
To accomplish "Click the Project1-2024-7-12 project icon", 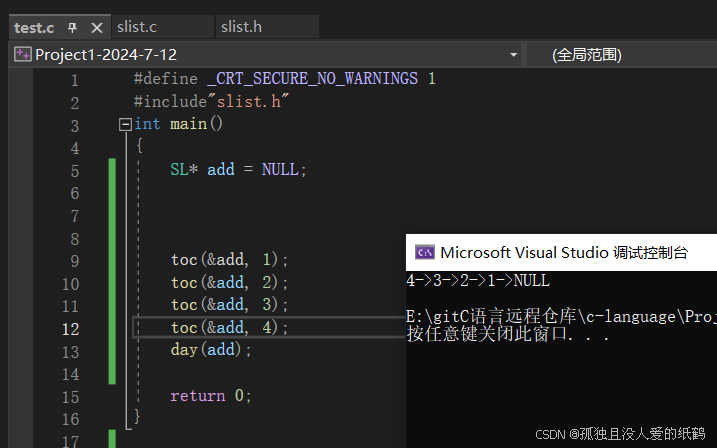I will click(x=22, y=54).
